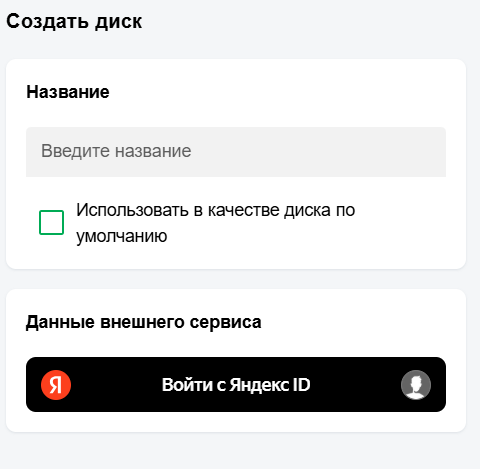Viewport: 480px width, 469px height.
Task: Select the "Создать диск" page title
Action: coord(74,22)
